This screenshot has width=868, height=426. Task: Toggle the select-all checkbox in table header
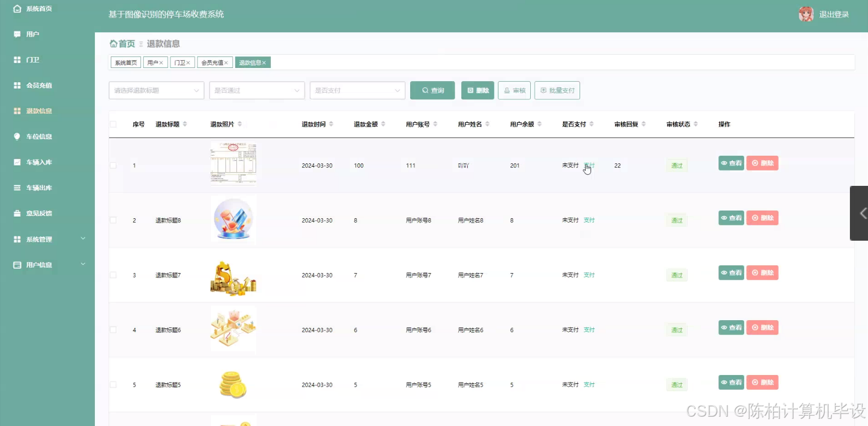tap(113, 124)
